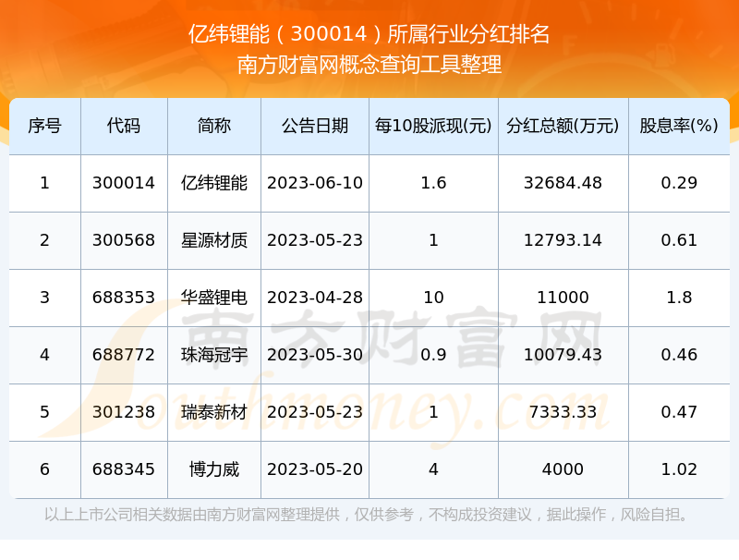Click the 亿纬锂能 name in the table row
The width and height of the screenshot is (739, 560).
(214, 183)
